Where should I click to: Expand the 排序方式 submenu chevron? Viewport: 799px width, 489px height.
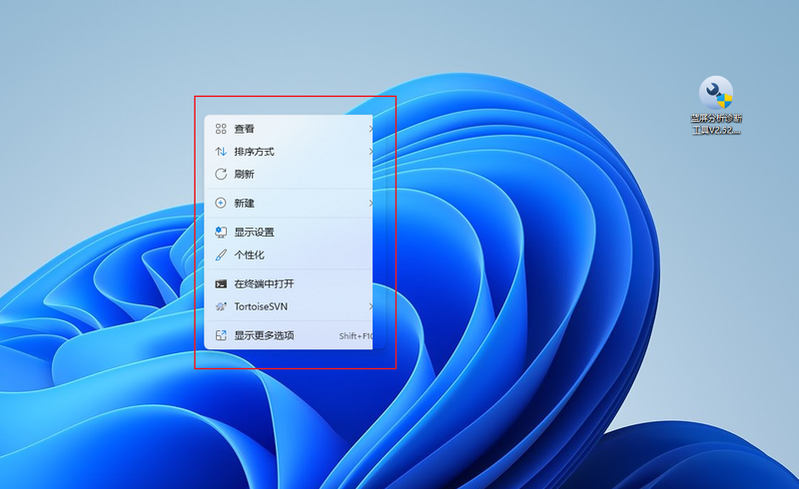click(x=370, y=152)
